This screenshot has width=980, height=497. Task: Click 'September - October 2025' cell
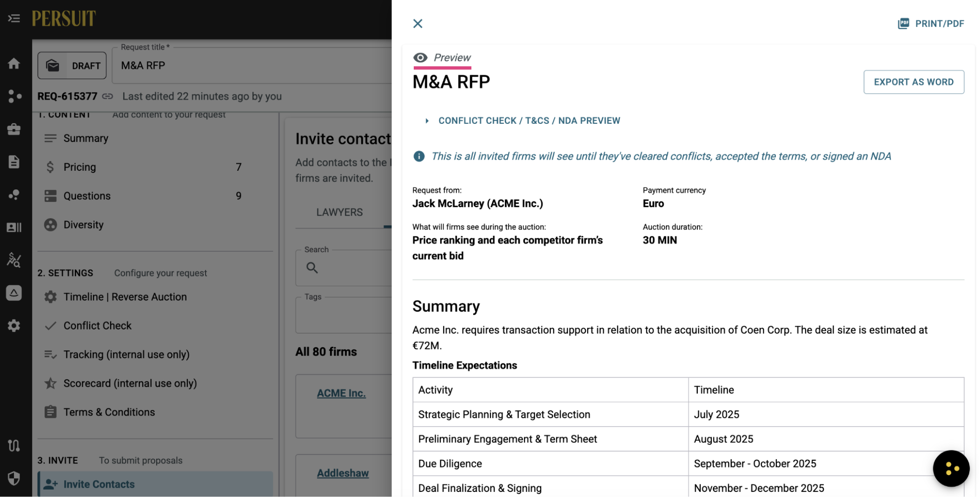click(826, 463)
